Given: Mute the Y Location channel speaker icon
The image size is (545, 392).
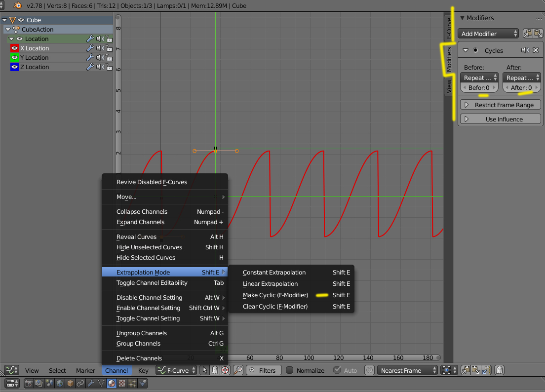Looking at the screenshot, I should pyautogui.click(x=100, y=58).
